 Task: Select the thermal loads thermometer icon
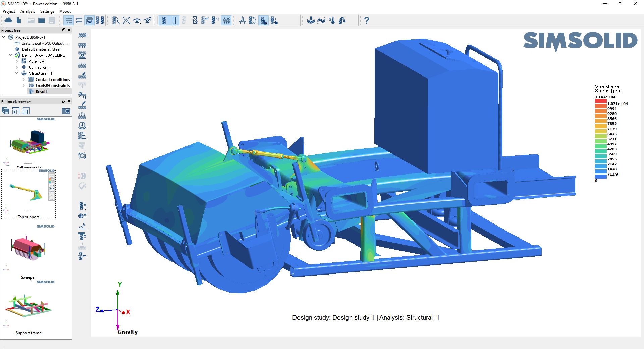[x=332, y=20]
